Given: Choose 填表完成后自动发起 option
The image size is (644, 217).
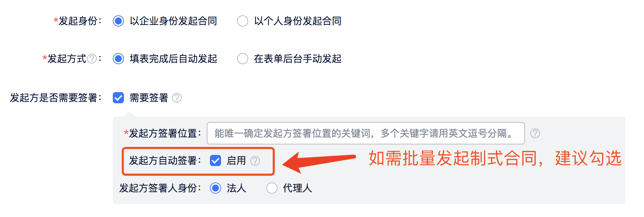Looking at the screenshot, I should pos(118,59).
